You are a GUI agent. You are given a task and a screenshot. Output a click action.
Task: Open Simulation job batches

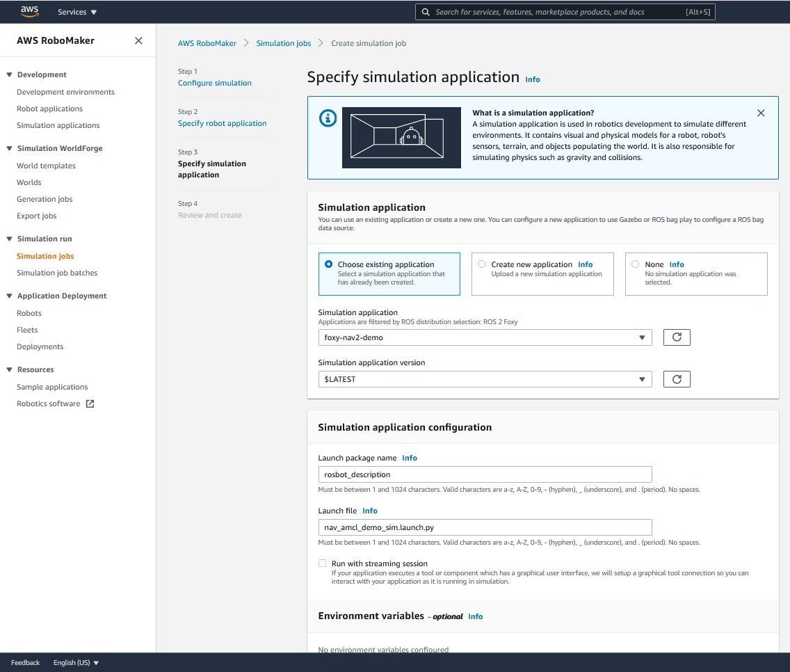tap(57, 273)
